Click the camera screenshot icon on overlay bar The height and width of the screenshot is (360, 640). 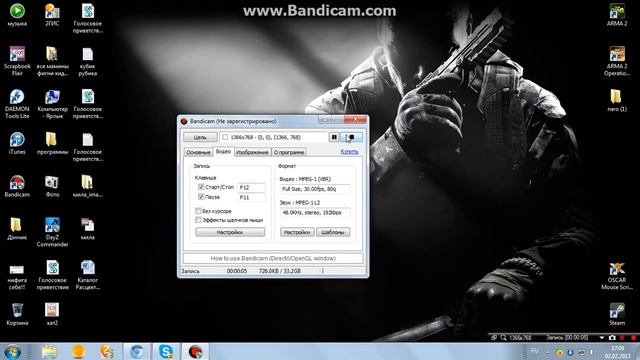tap(612, 338)
